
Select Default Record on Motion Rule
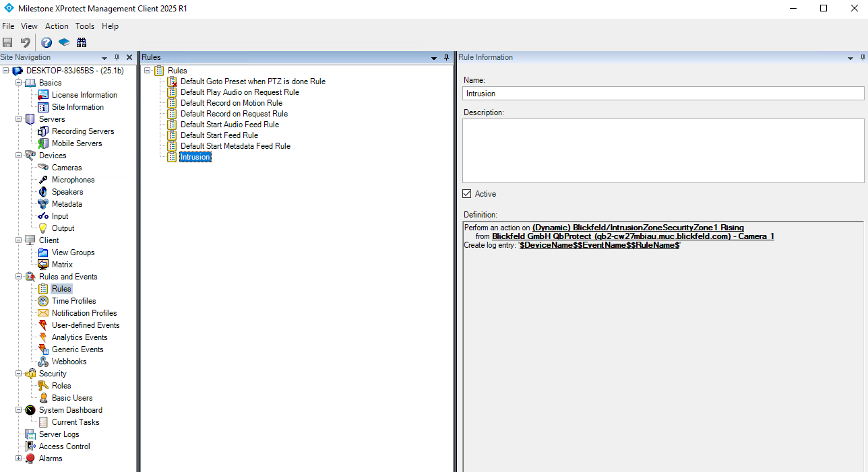coord(231,103)
